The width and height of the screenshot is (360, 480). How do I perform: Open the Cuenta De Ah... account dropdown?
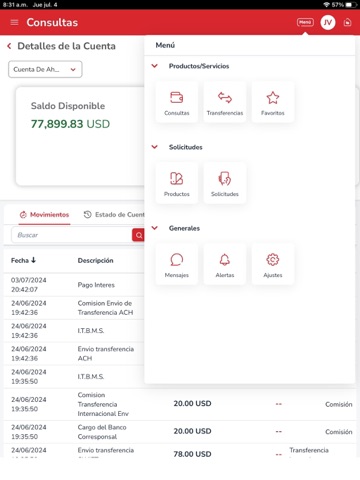[x=45, y=69]
